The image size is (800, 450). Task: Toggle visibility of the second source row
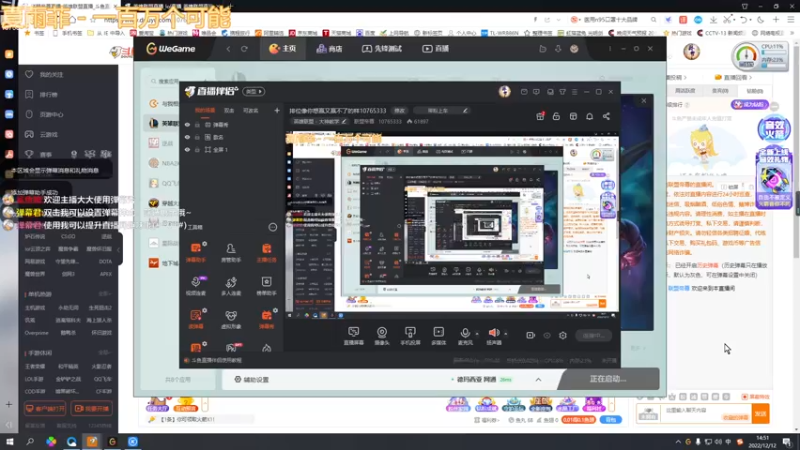coord(187,137)
